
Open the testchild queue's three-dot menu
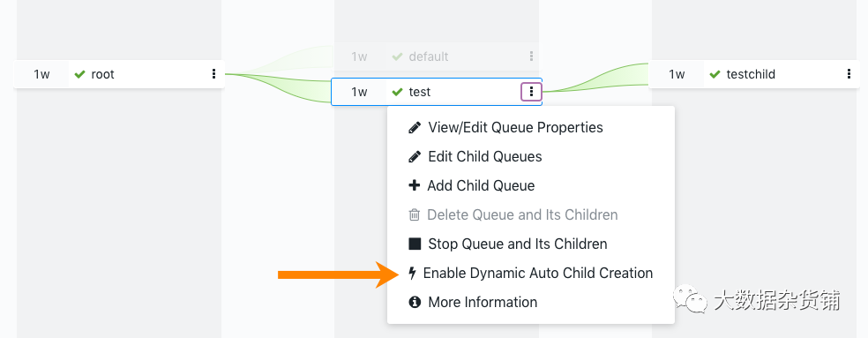[849, 74]
